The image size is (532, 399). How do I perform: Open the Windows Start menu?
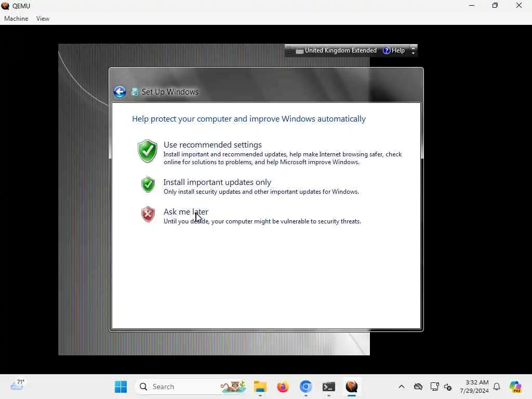point(121,387)
